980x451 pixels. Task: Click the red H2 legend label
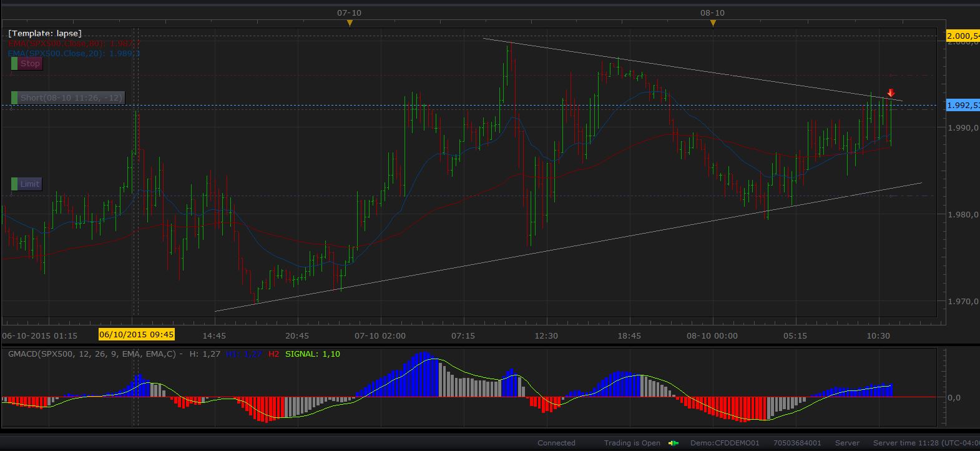(x=273, y=354)
